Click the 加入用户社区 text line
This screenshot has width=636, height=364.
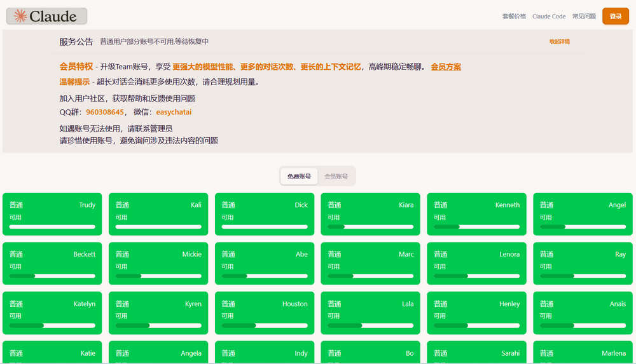[127, 98]
